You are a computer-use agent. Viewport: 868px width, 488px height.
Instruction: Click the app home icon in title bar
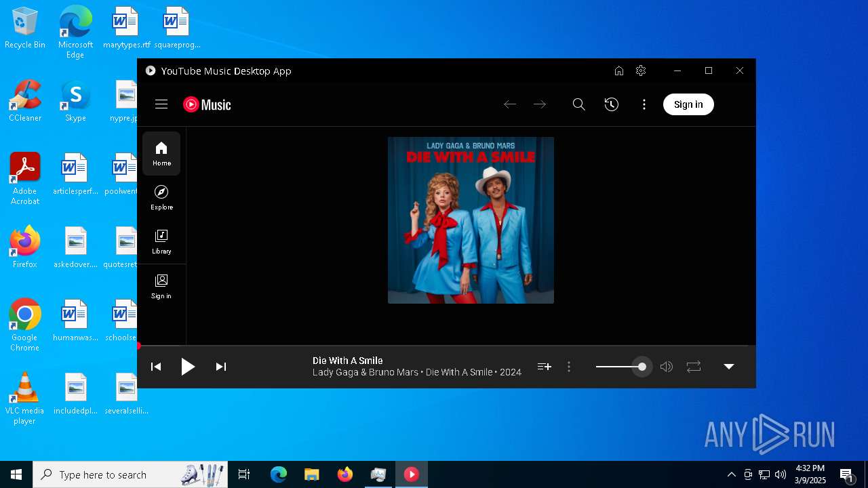point(619,70)
